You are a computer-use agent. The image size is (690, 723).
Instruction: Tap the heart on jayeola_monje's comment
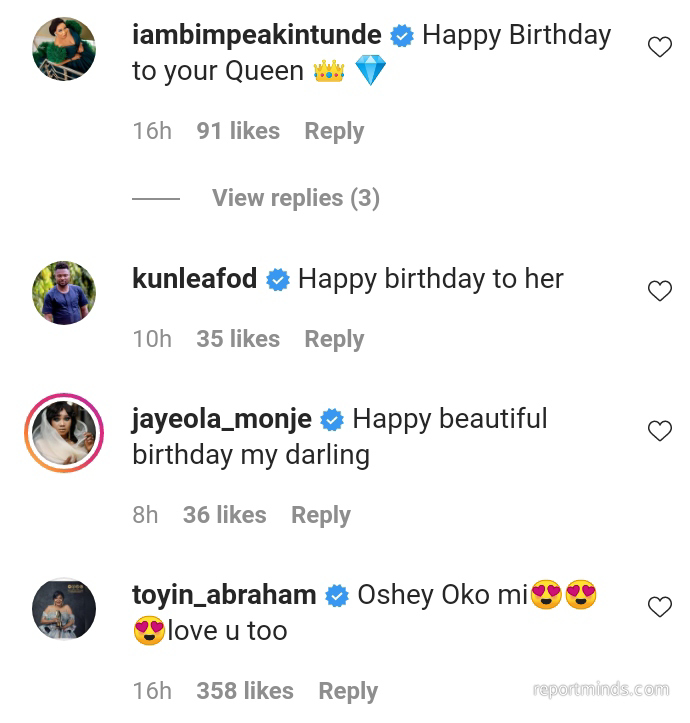(x=660, y=431)
